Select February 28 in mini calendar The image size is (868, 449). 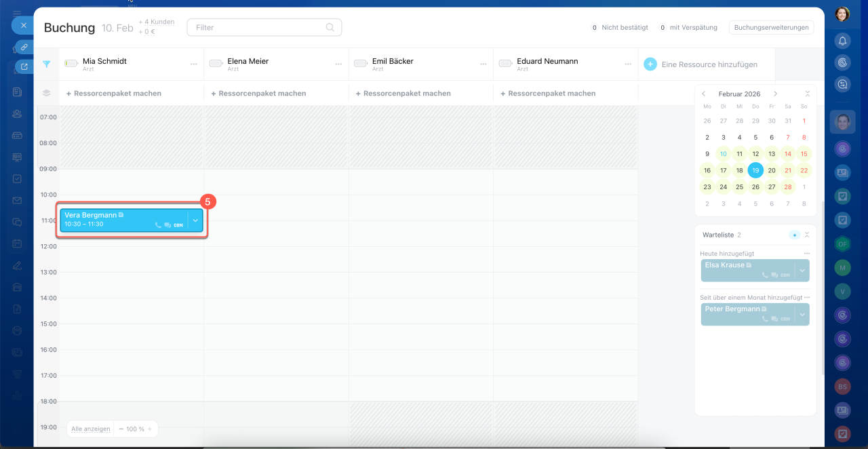click(x=788, y=187)
